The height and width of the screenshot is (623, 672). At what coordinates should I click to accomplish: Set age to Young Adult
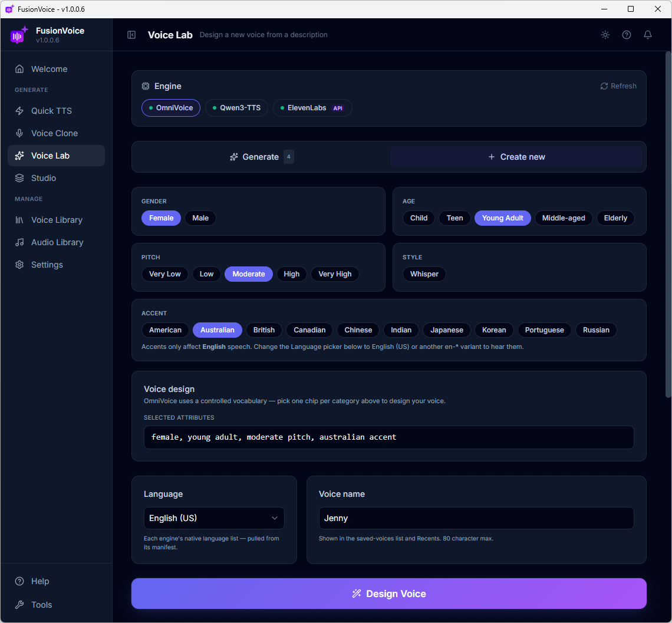pyautogui.click(x=502, y=218)
